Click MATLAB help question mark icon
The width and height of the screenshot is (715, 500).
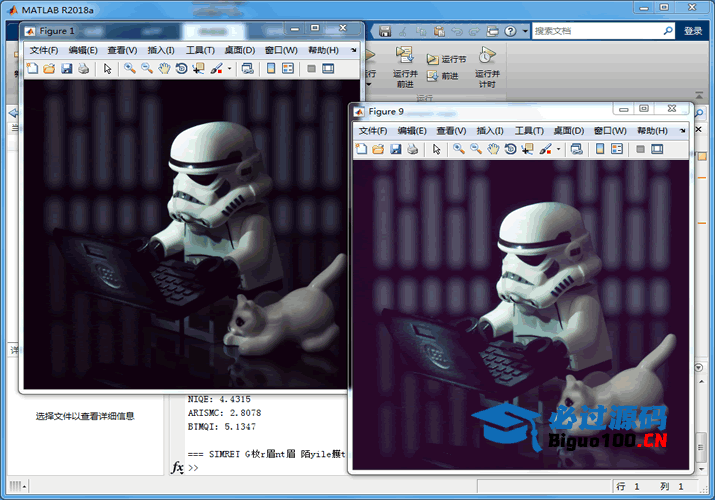[x=511, y=31]
